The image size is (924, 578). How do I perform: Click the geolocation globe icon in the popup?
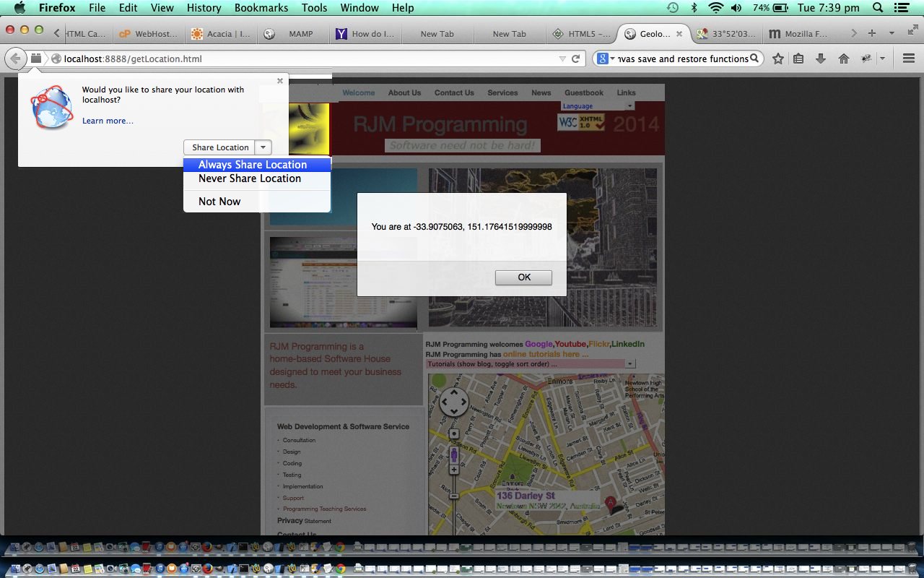tap(51, 106)
